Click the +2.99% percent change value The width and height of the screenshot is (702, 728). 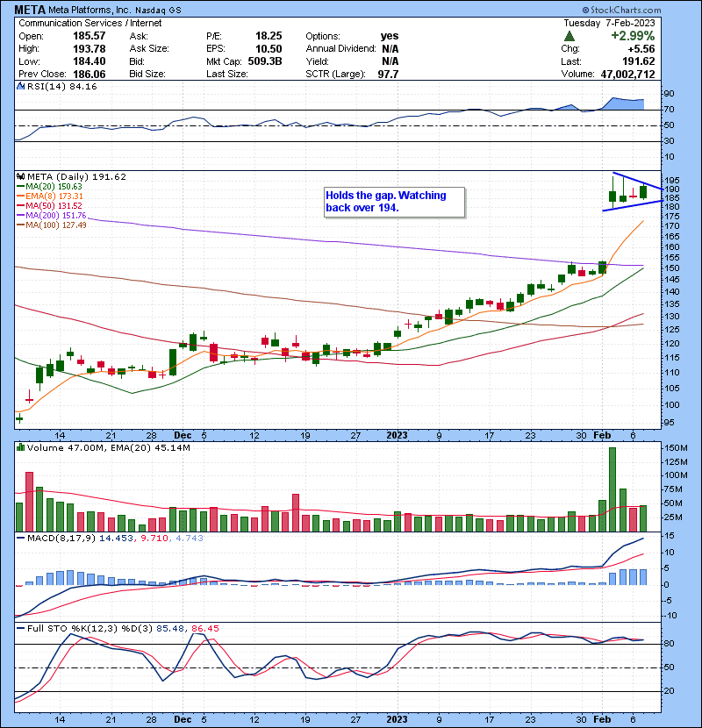633,36
